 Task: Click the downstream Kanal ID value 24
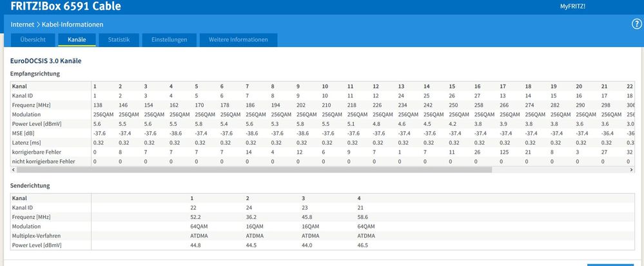(x=401, y=96)
